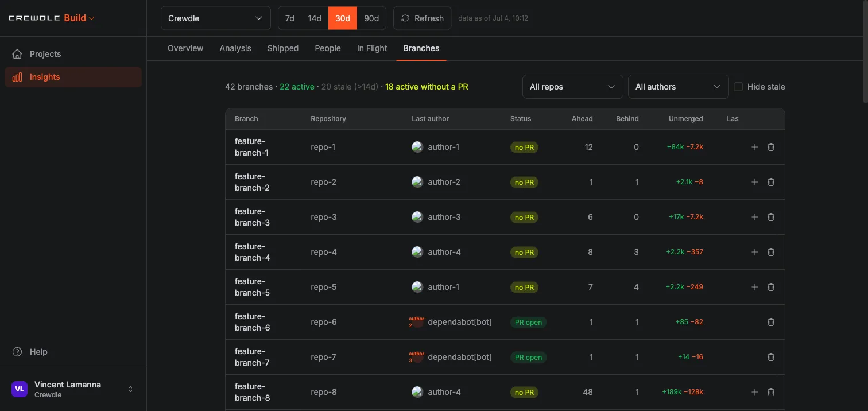Click repo-2 repository cell
This screenshot has width=868, height=411.
coord(324,182)
